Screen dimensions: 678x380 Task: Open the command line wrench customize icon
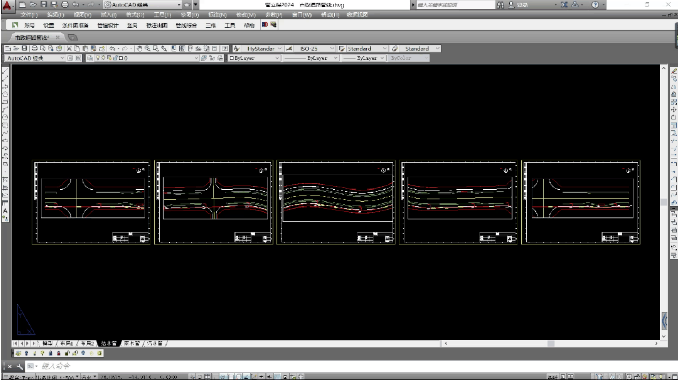click(x=19, y=367)
